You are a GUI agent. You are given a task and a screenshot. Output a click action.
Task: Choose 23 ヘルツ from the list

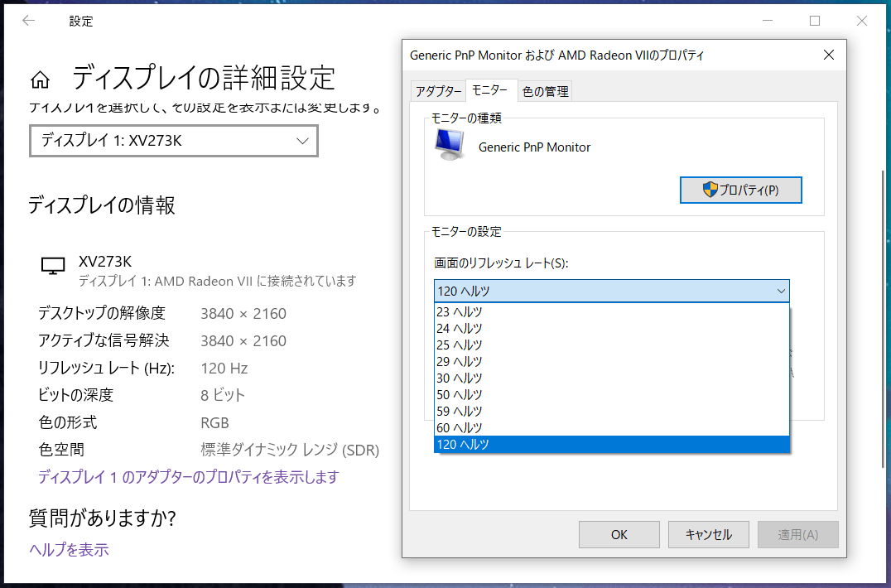coord(611,312)
